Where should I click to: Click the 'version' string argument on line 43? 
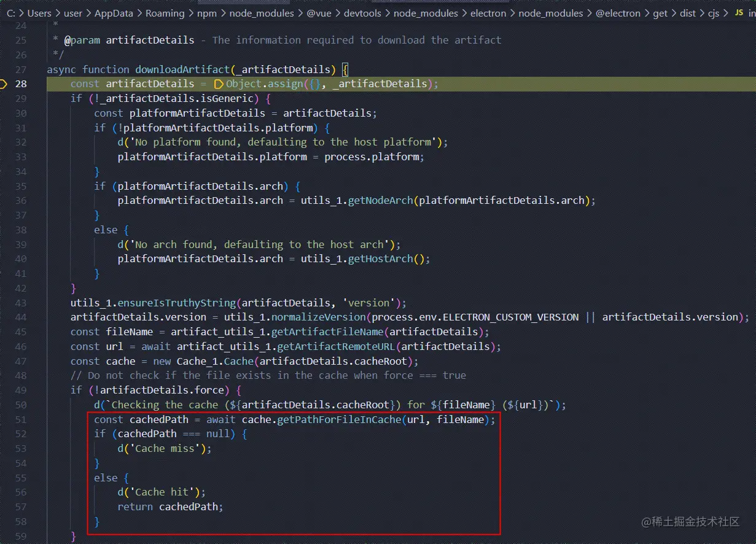point(369,303)
